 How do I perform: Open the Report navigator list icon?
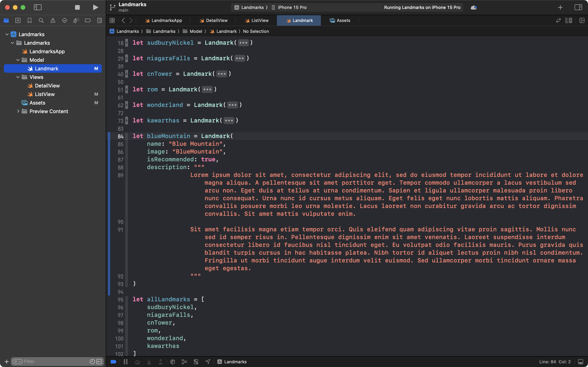click(100, 20)
